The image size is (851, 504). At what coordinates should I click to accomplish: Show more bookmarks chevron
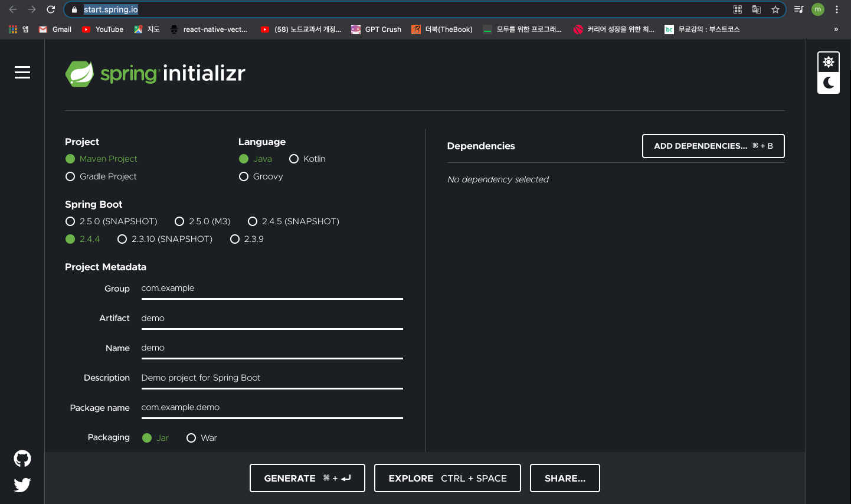tap(836, 29)
